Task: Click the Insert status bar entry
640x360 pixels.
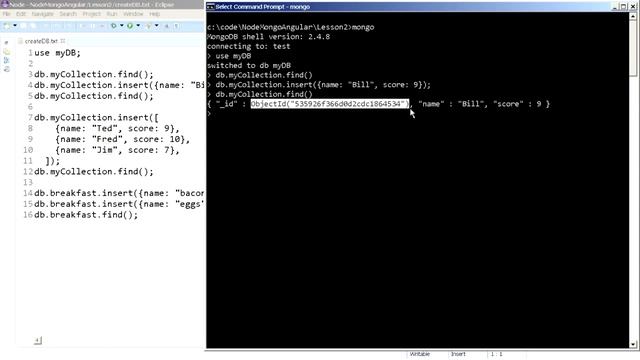Action: tap(458, 354)
